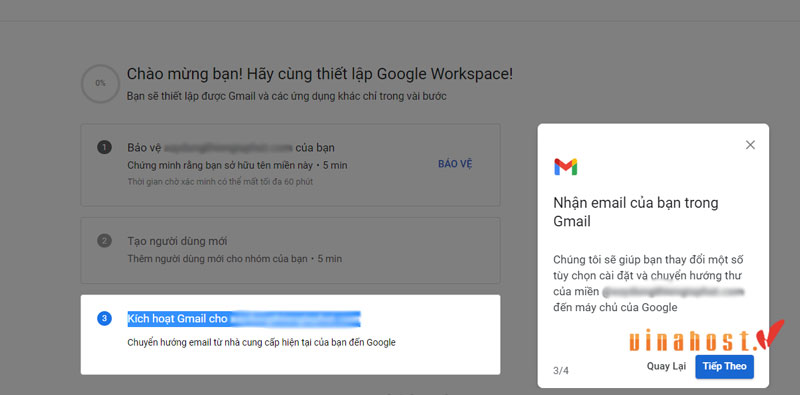Image resolution: width=800 pixels, height=395 pixels.
Task: Go back with Quay Lại
Action: pyautogui.click(x=666, y=366)
